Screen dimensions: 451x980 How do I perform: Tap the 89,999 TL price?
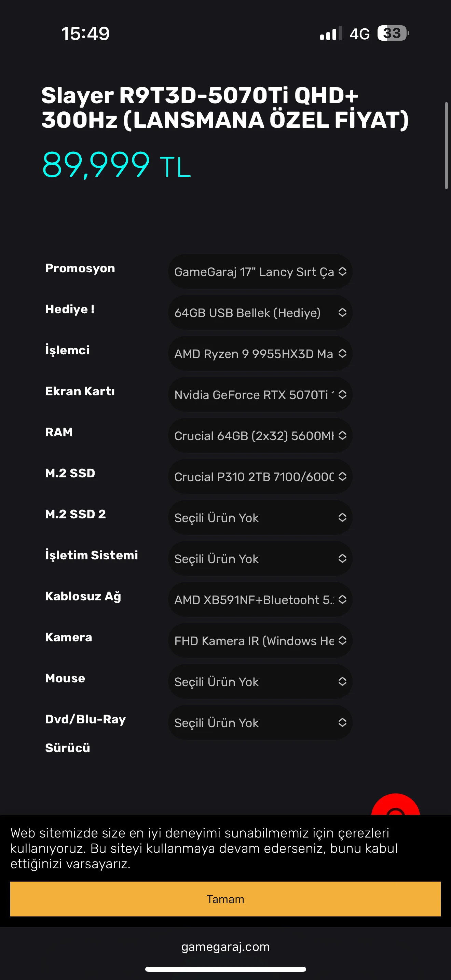[116, 165]
